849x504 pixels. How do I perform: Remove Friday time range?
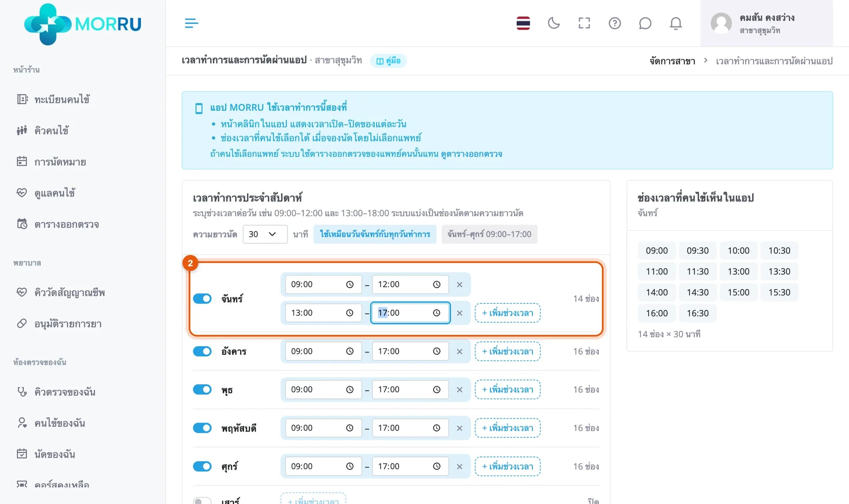(x=459, y=467)
